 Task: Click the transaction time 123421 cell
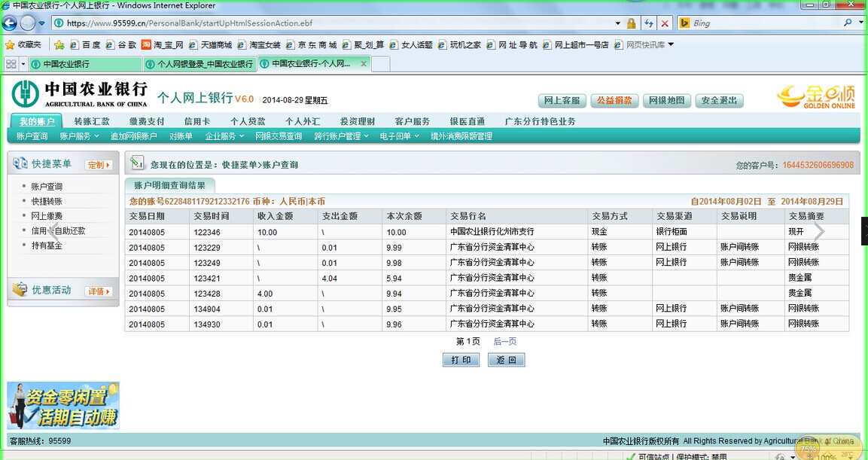point(221,279)
